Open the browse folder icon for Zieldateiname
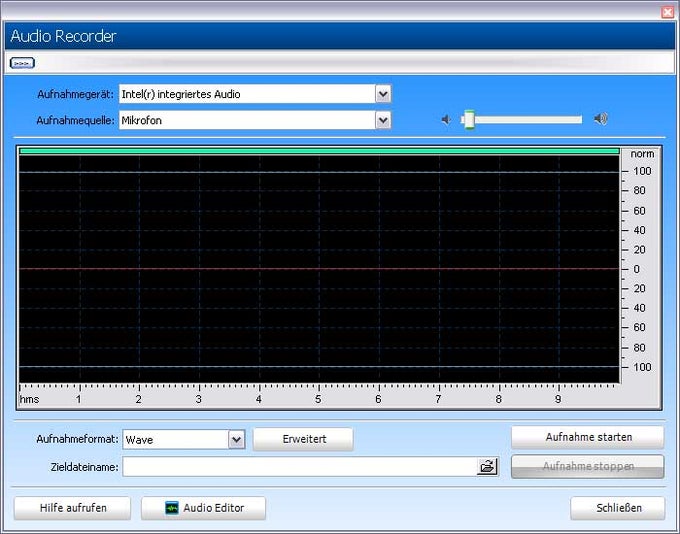The width and height of the screenshot is (680, 534). (x=487, y=467)
